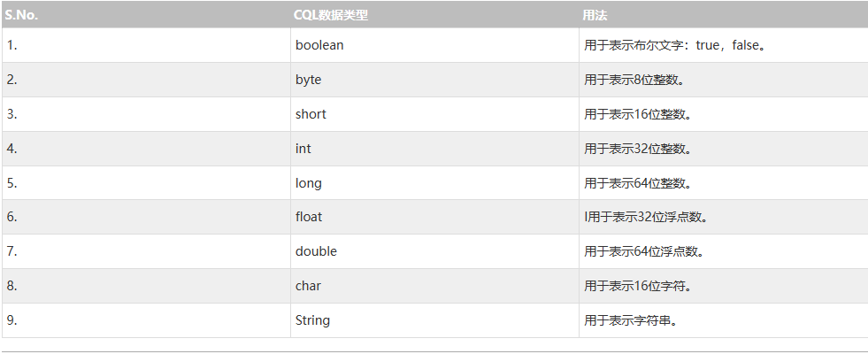868x354 pixels.
Task: Select the 用于表示16位整数 description cell
Action: click(638, 114)
